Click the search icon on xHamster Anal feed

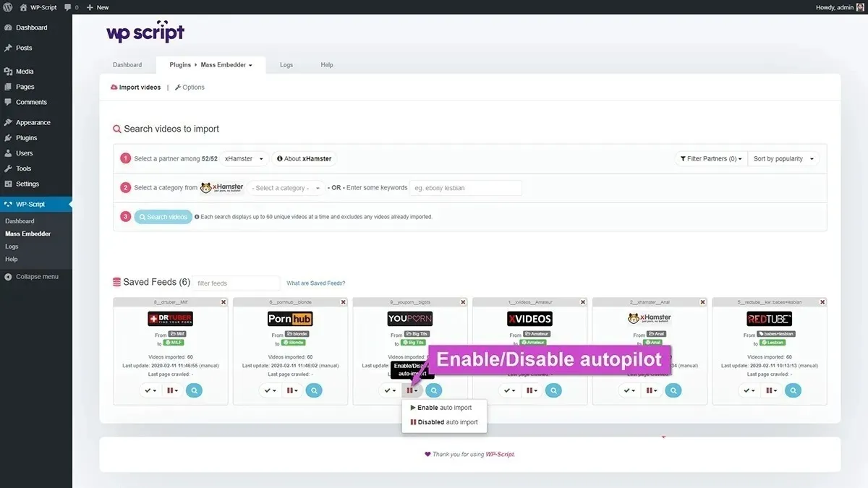click(673, 390)
